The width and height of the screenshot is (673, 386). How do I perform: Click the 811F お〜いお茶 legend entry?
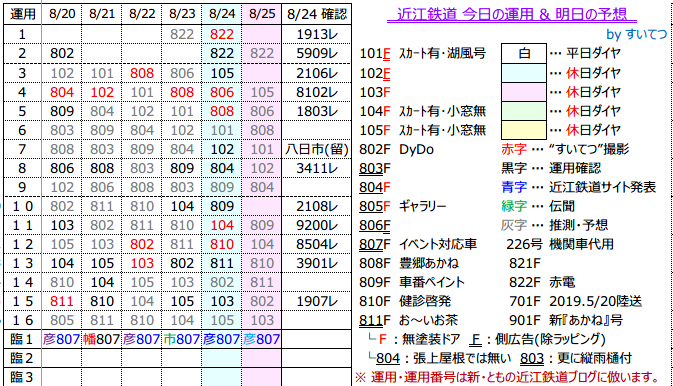[409, 320]
